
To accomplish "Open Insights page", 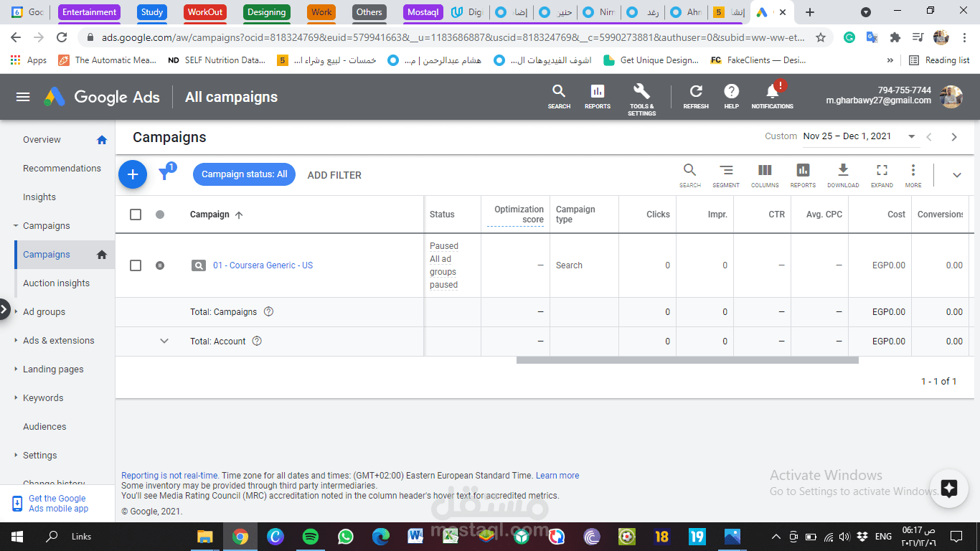I will tap(39, 197).
